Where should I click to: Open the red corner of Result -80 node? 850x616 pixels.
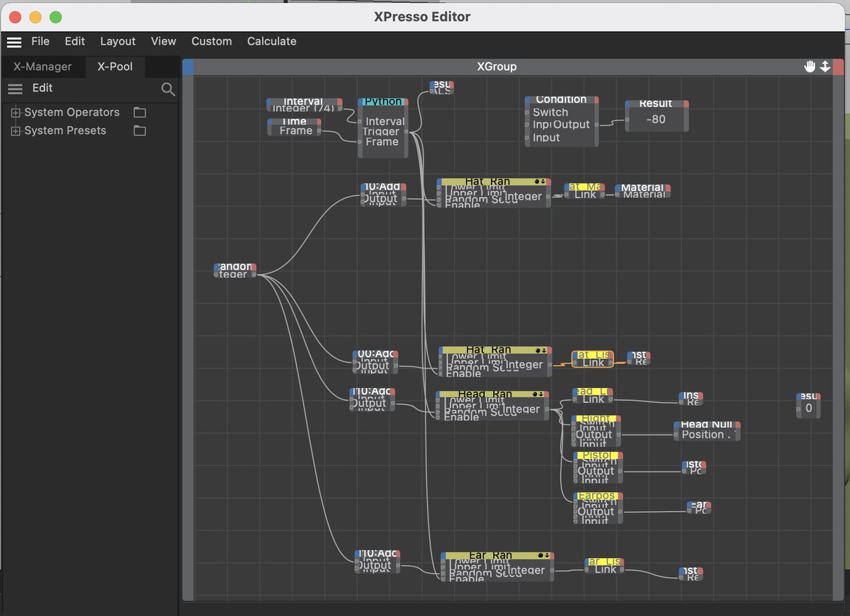click(x=685, y=103)
